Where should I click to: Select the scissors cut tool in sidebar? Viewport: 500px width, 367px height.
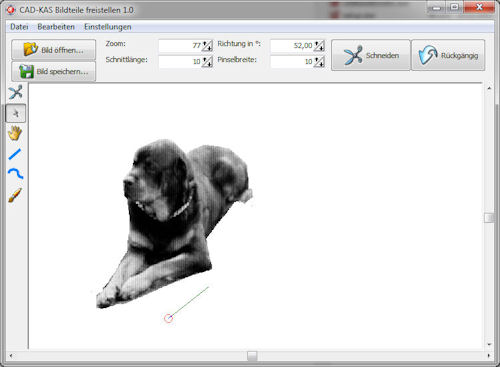click(x=16, y=92)
